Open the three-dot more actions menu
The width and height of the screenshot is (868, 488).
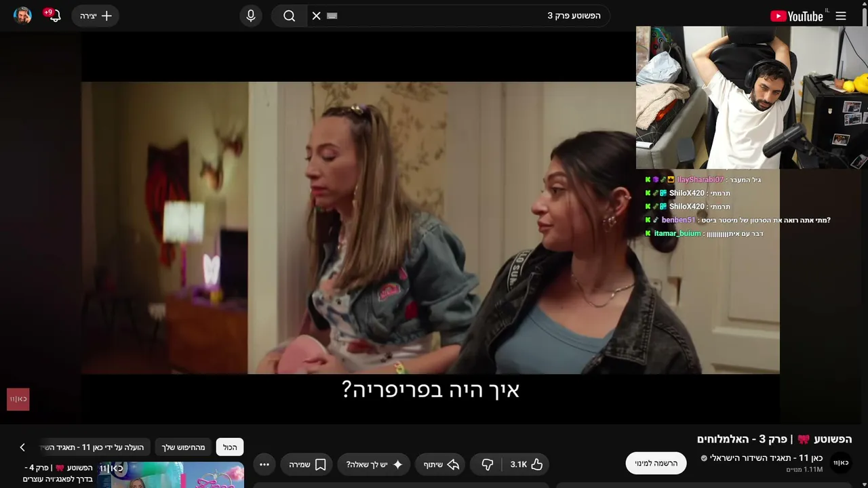264,464
